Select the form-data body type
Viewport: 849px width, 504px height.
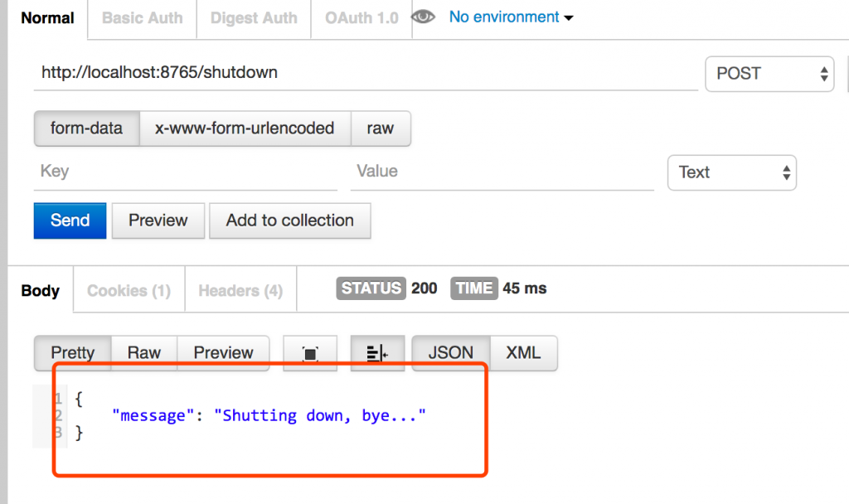[x=86, y=128]
